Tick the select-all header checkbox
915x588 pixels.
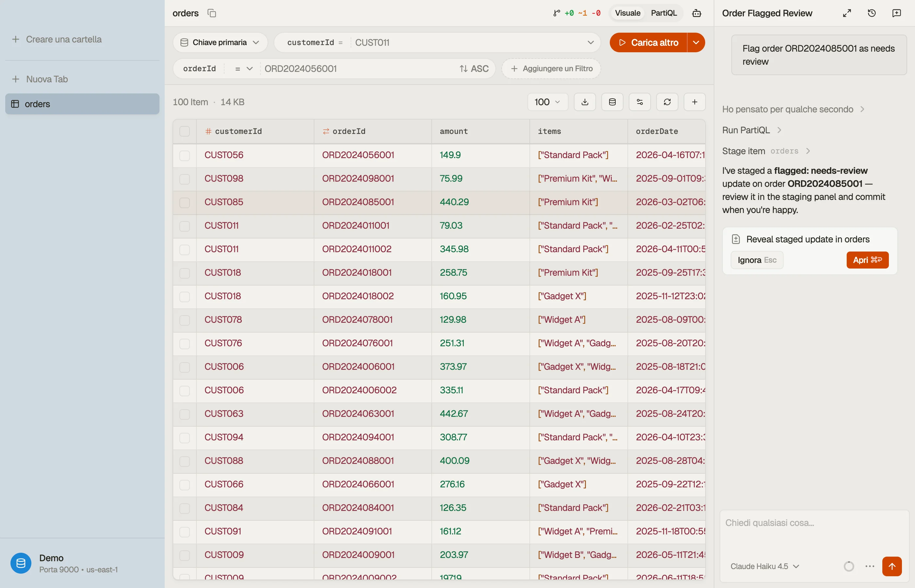[x=184, y=131]
